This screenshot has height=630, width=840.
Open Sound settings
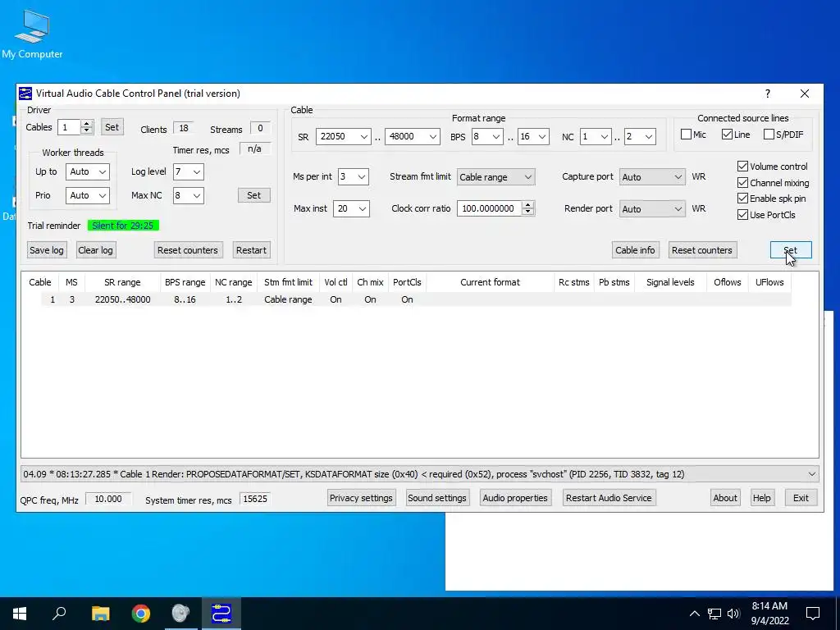tap(437, 498)
